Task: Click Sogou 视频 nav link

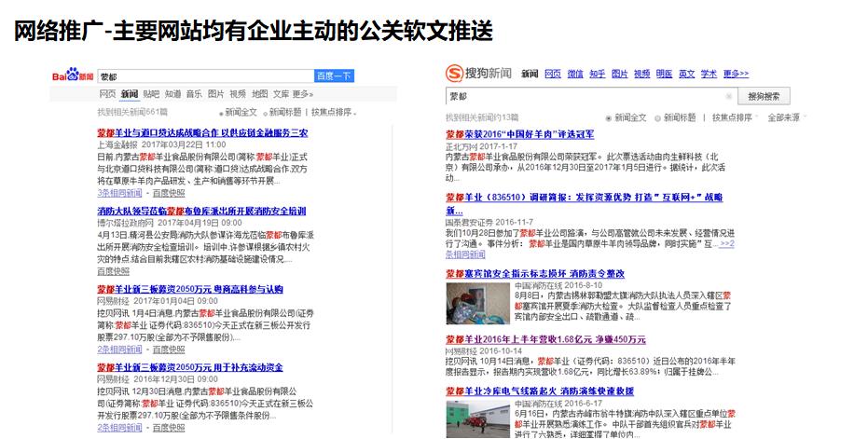Action: coord(642,74)
